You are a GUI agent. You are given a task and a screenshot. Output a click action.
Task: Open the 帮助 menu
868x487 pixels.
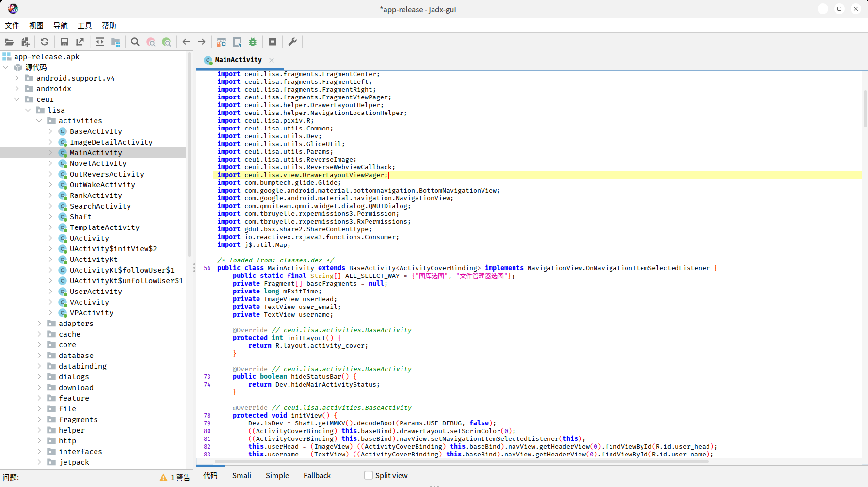[x=109, y=26]
